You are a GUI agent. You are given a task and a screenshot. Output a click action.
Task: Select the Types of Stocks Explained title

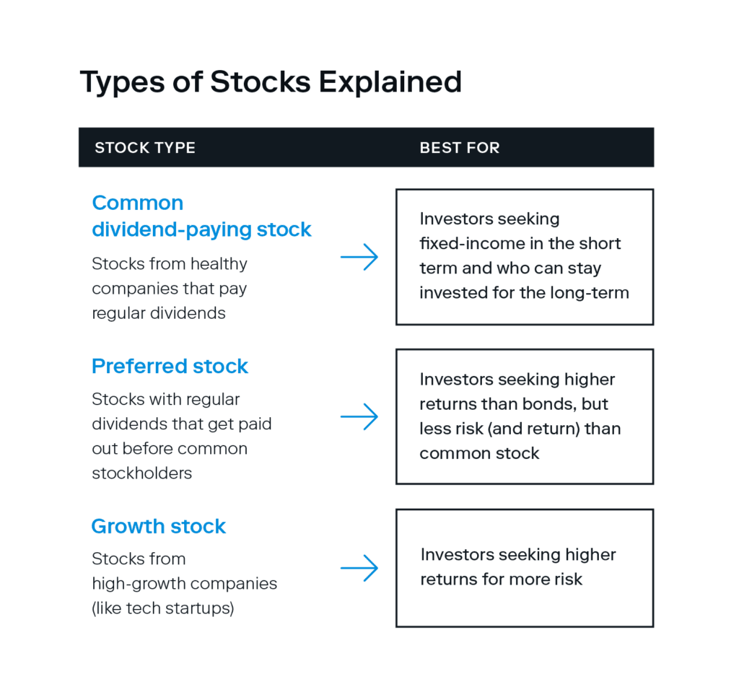pos(271,82)
